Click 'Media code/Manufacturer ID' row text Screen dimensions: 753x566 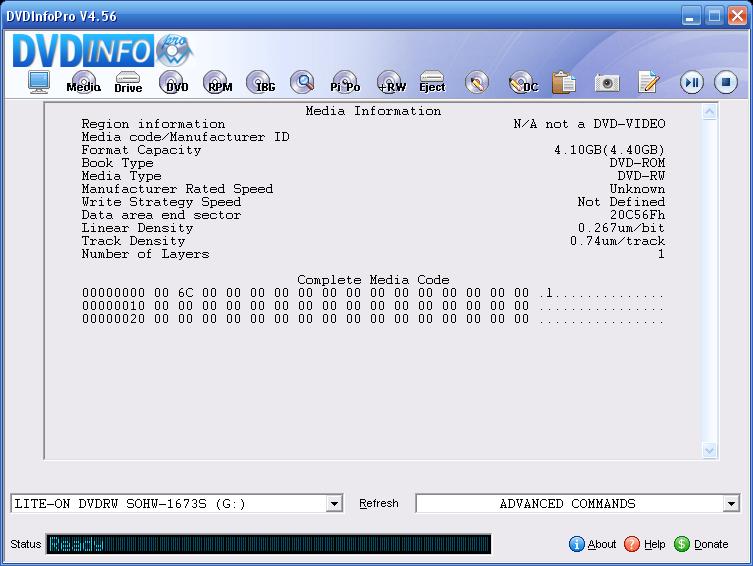[x=185, y=137]
